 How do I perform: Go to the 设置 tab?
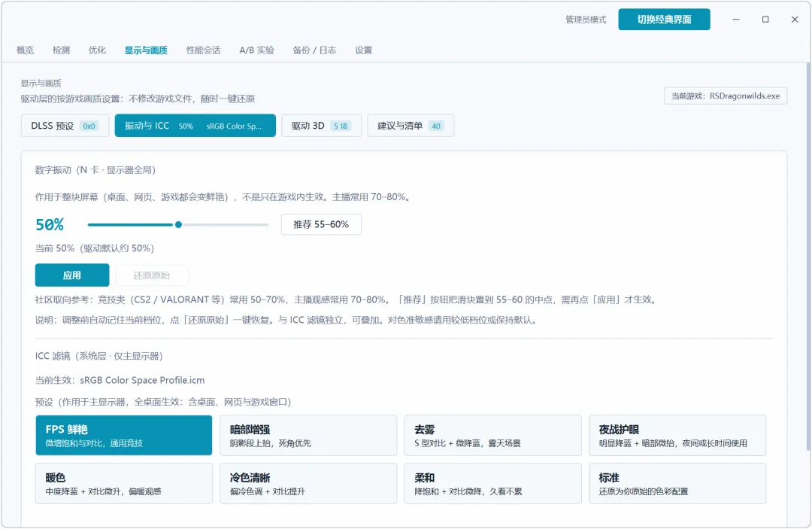coord(364,50)
